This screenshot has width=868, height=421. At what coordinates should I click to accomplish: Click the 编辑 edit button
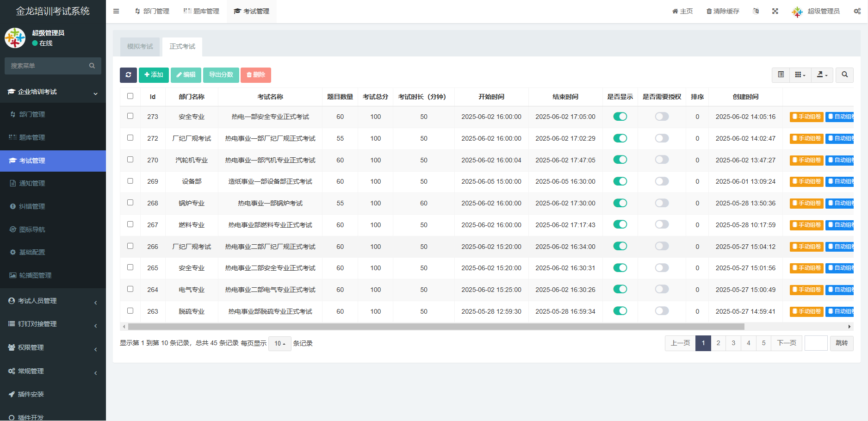pos(186,75)
